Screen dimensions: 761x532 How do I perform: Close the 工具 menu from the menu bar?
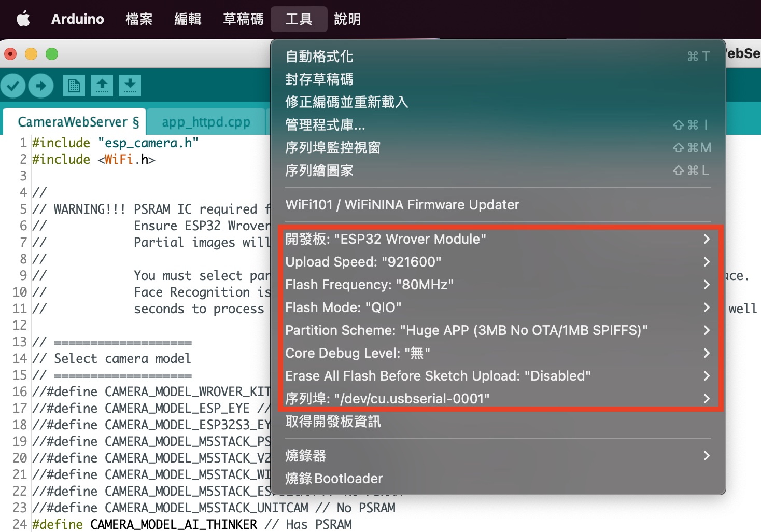(x=299, y=19)
